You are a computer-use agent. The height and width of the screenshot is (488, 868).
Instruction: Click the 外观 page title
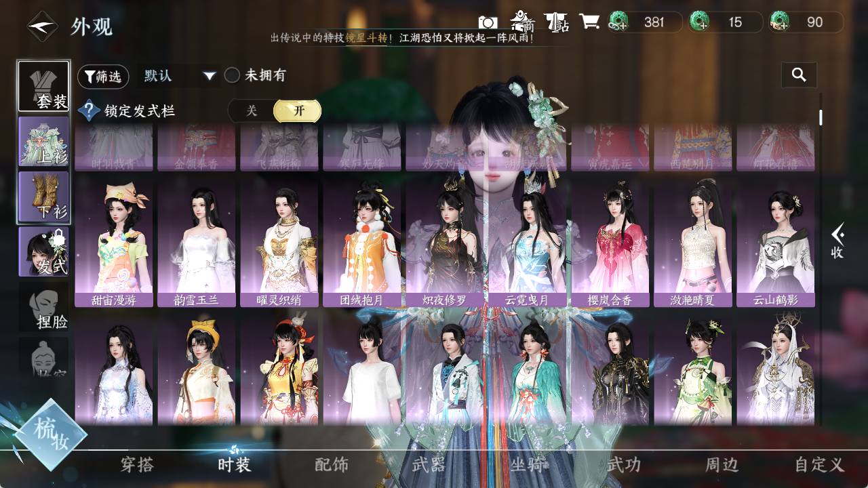coord(92,27)
